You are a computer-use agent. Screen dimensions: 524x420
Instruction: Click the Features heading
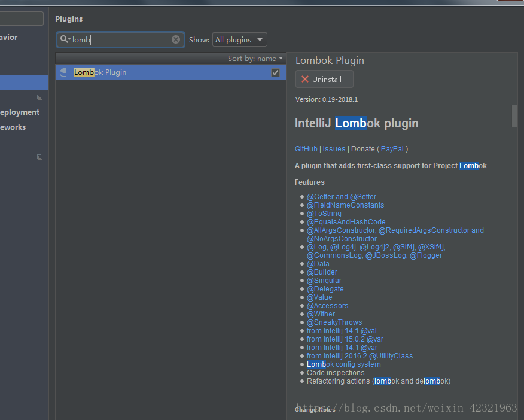click(309, 182)
